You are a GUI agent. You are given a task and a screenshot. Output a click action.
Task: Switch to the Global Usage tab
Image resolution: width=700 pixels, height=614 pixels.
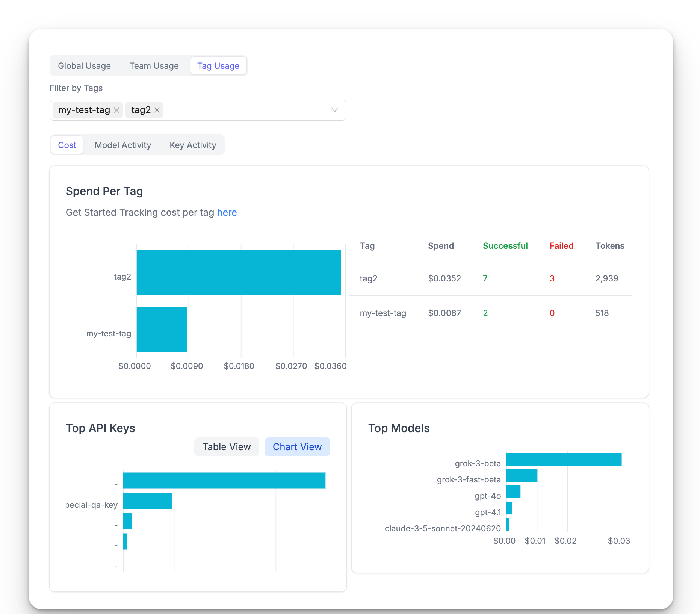84,66
